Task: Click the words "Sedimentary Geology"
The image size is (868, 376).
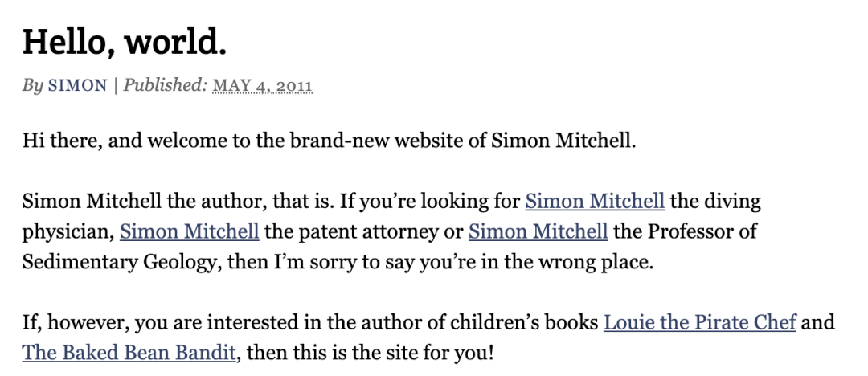Action: pyautogui.click(x=118, y=262)
